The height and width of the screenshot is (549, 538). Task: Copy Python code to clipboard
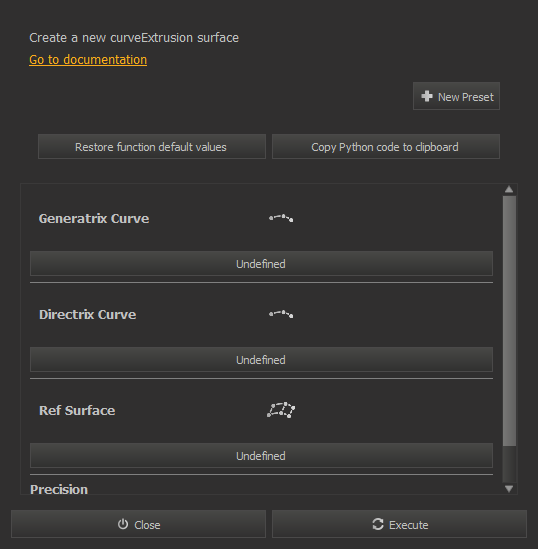click(386, 147)
